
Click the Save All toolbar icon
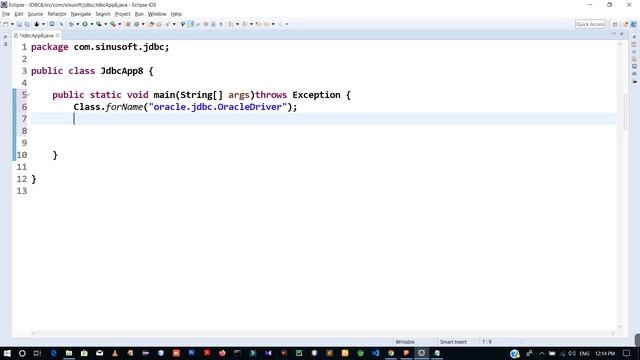[27, 24]
